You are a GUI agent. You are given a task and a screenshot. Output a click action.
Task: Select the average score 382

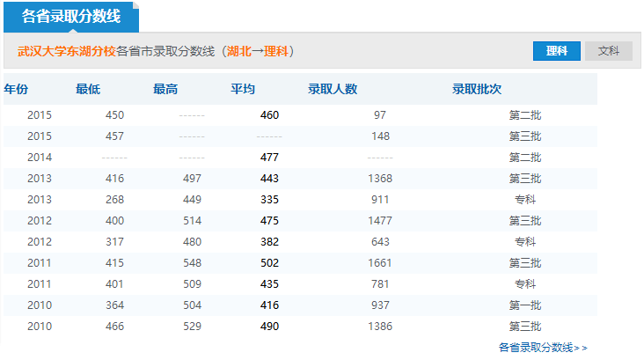[269, 242]
